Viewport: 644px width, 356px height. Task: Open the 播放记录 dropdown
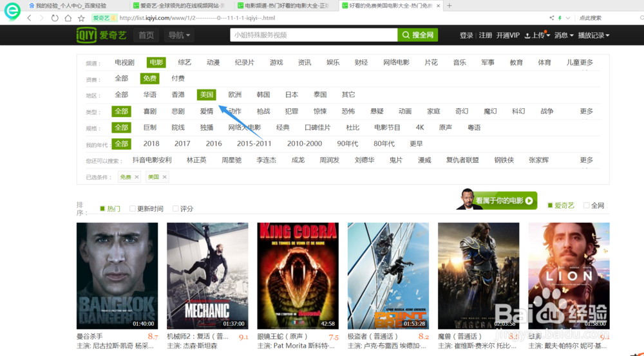click(x=594, y=35)
